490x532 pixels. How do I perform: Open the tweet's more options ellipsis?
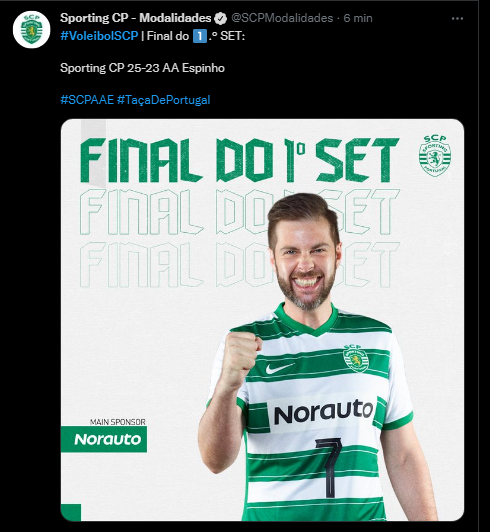pyautogui.click(x=457, y=18)
